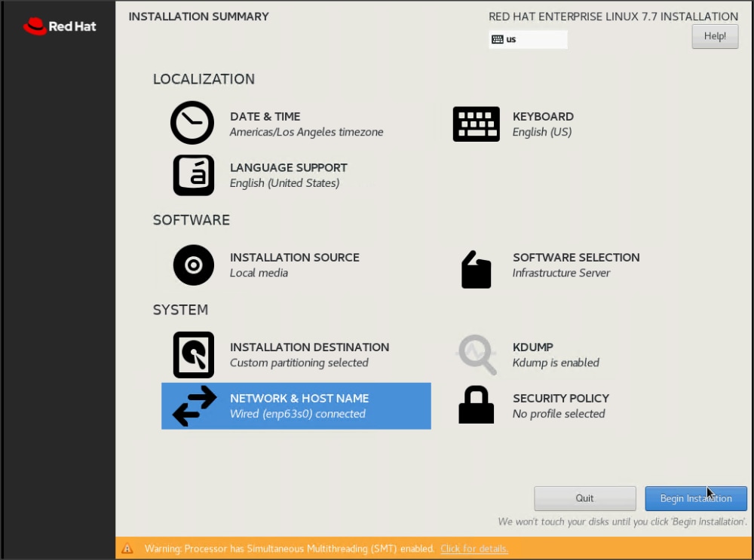Click the Americas/Los Angeles timezone text
This screenshot has width=754, height=560.
click(306, 132)
